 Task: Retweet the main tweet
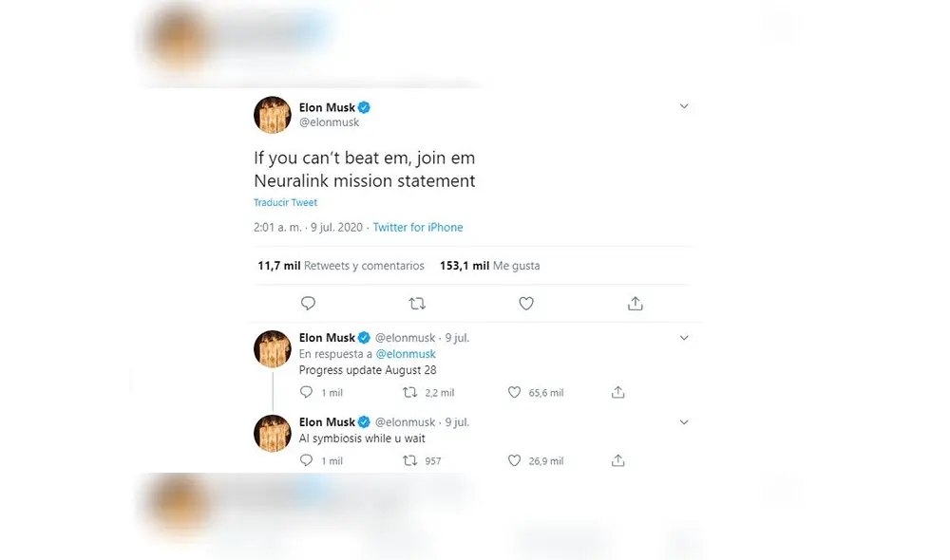(x=417, y=303)
